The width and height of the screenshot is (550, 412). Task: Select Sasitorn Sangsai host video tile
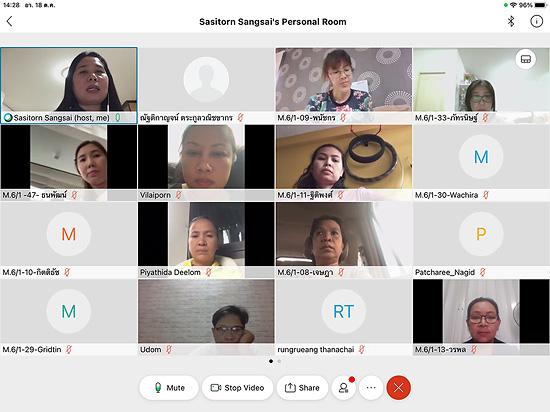click(69, 86)
